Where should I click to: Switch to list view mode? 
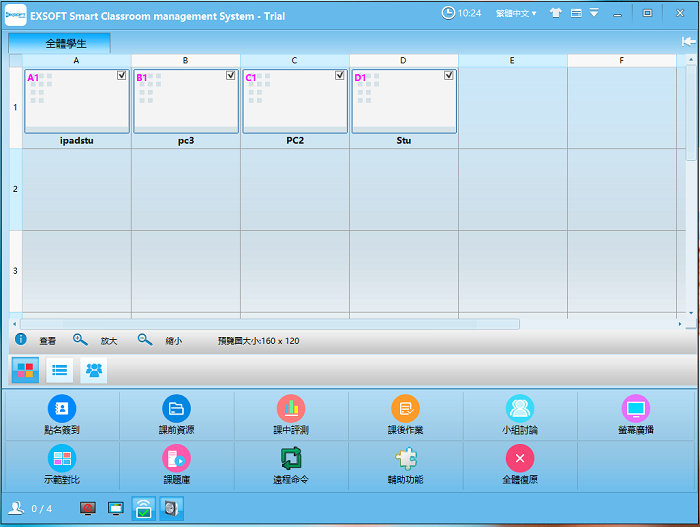[60, 370]
